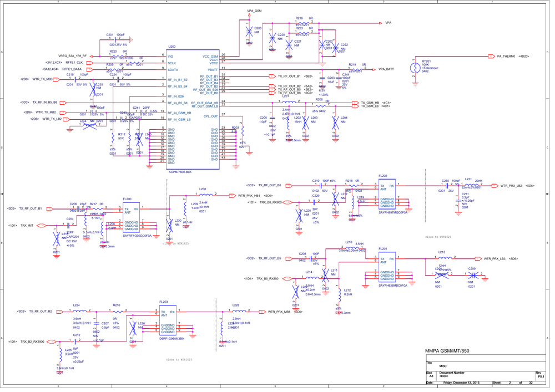The image size is (555, 392).
Task: Select the WTR_PRX_LB2 port label
Action: (511, 186)
